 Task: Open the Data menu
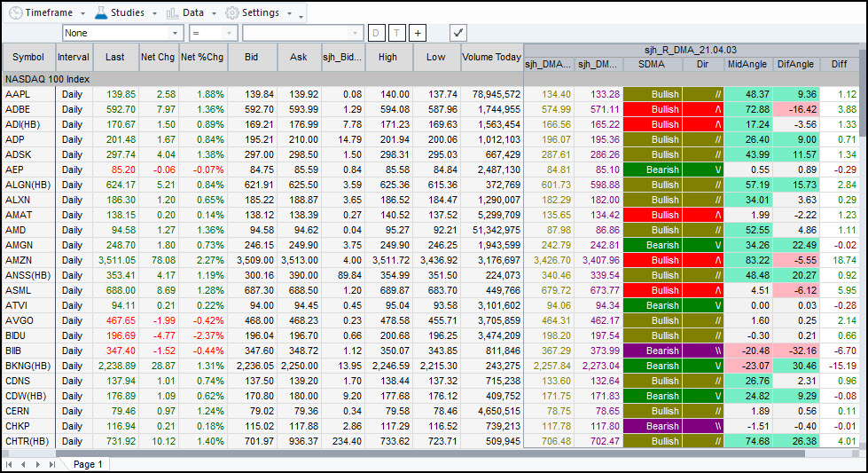[192, 12]
